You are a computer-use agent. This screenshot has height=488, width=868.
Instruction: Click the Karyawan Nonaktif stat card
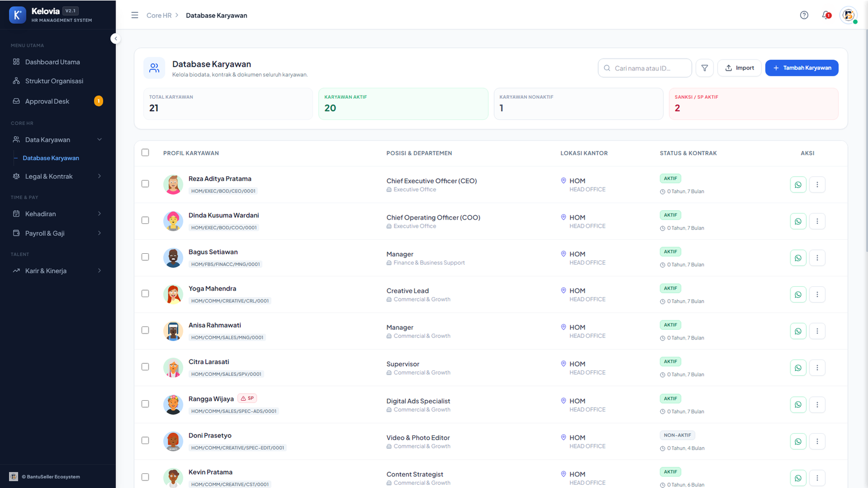click(578, 104)
